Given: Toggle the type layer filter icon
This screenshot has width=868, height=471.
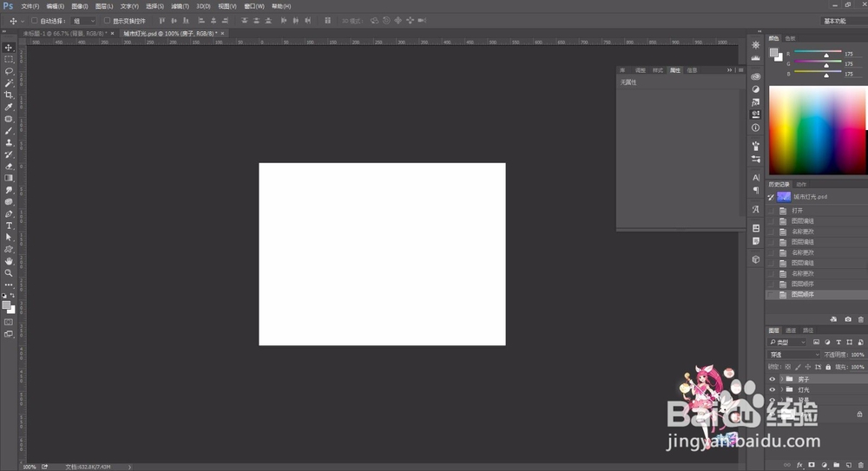Looking at the screenshot, I should point(838,343).
